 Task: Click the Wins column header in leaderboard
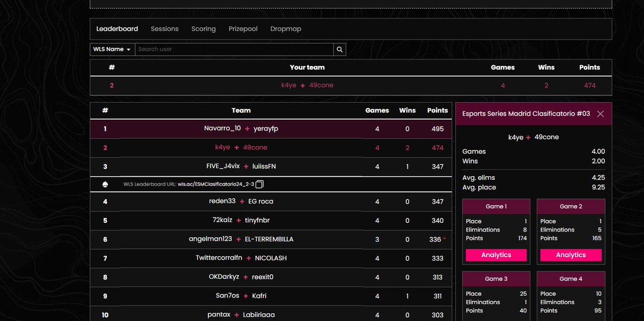407,110
